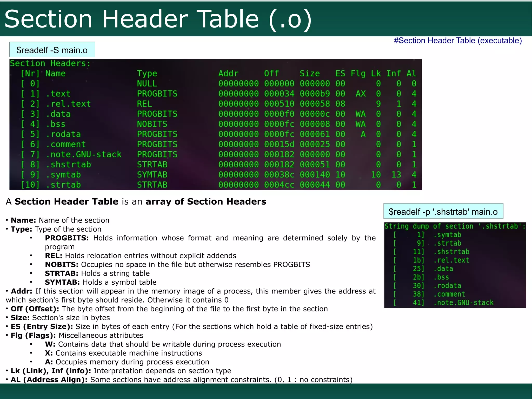Click the $readelf -S main.o command box
This screenshot has width=532, height=399.
point(52,50)
